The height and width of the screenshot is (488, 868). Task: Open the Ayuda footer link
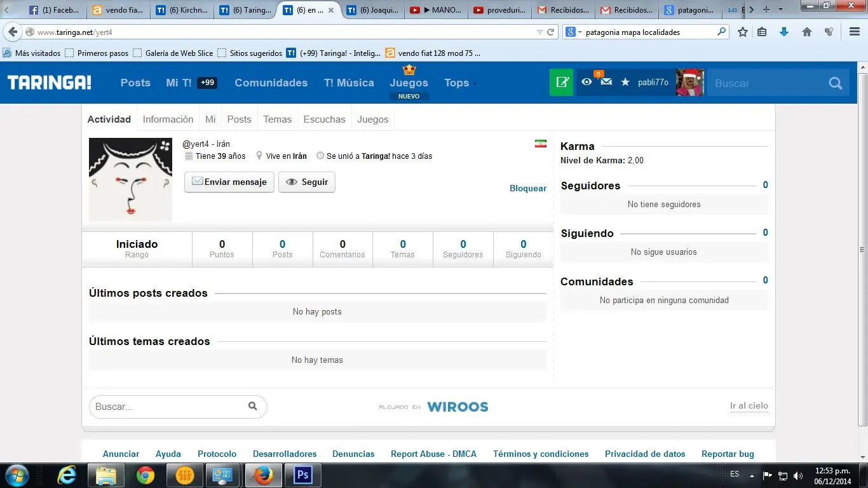[x=168, y=454]
